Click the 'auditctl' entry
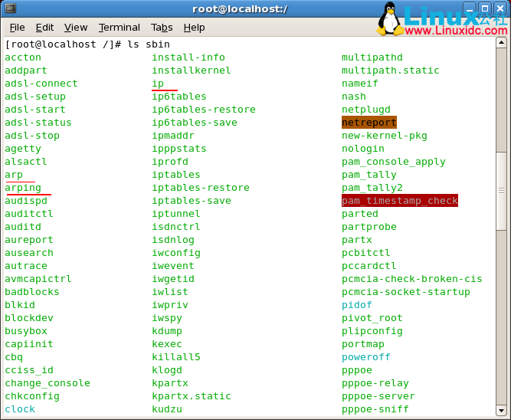511x420 pixels. point(28,214)
